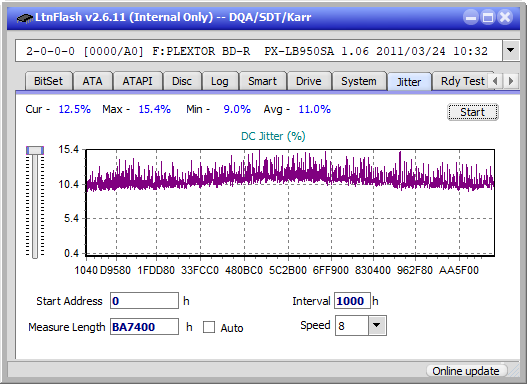Viewport: 527px width, 384px height.
Task: Open the BitSet tab
Action: [x=48, y=81]
